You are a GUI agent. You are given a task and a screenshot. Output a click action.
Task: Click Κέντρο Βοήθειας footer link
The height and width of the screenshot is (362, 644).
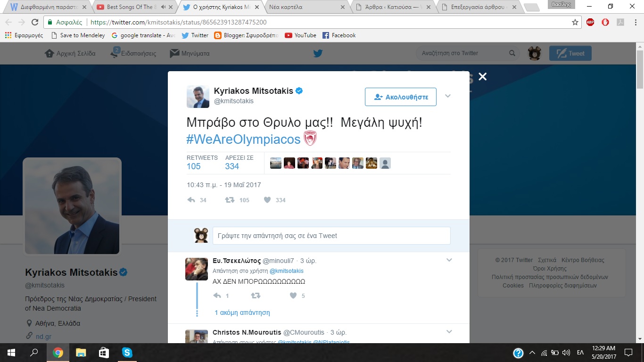pyautogui.click(x=583, y=260)
